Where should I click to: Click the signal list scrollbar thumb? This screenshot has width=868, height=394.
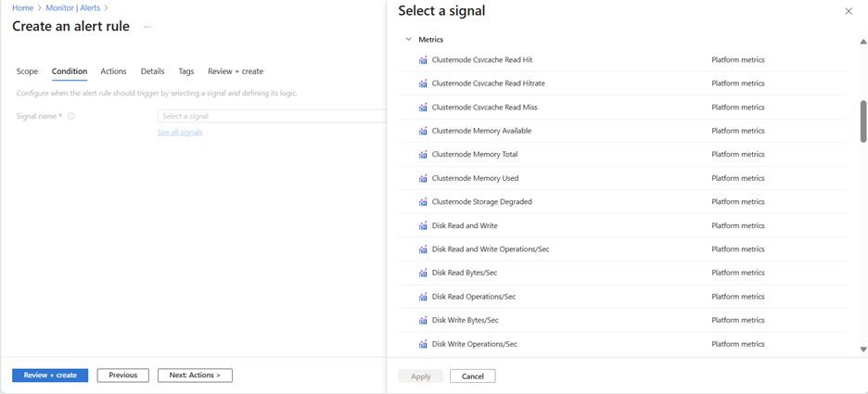(863, 121)
